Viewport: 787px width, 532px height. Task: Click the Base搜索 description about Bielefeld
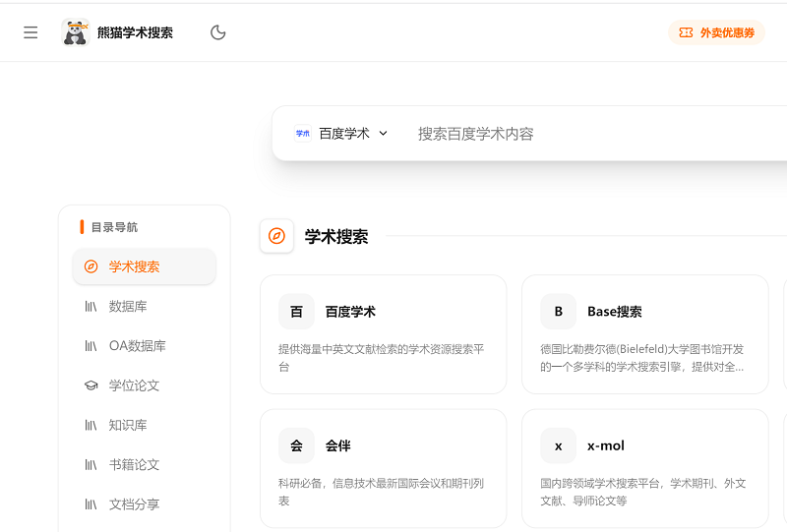coord(642,358)
